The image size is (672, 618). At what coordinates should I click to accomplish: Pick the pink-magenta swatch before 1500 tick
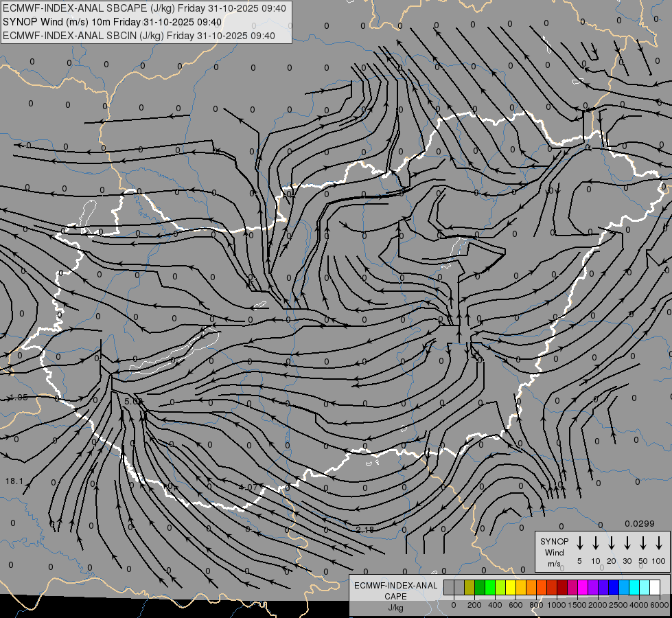[572, 587]
